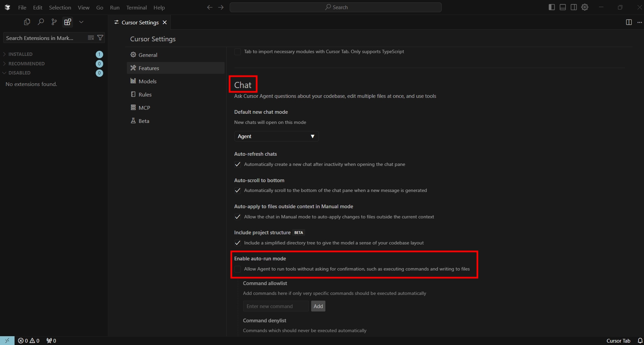Select the Extensions view icon

pos(68,22)
